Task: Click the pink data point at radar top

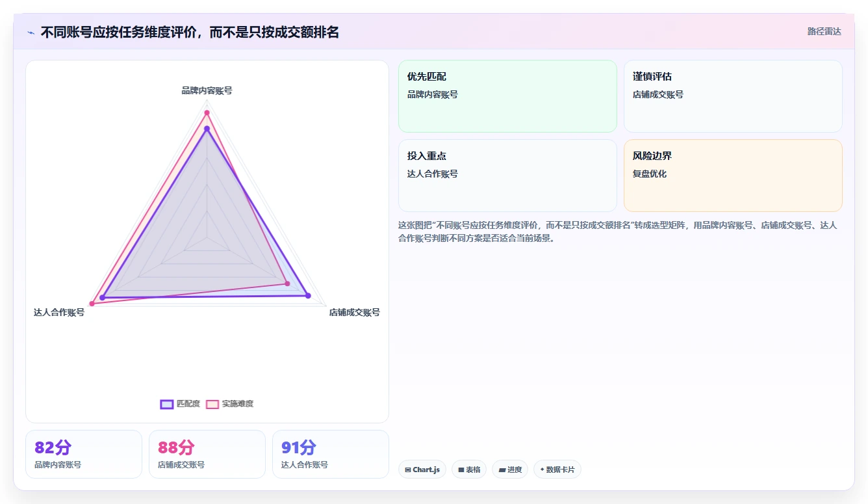Action: [207, 113]
